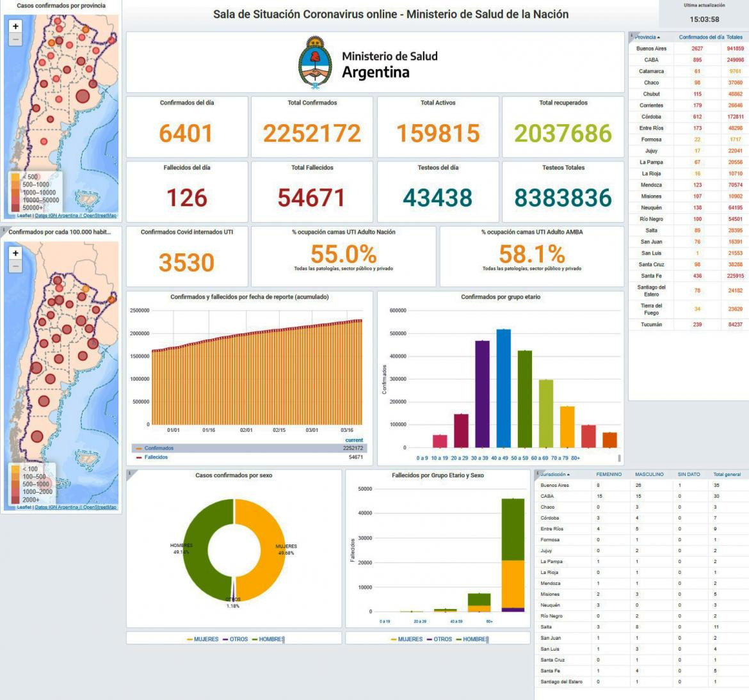Click the Ministerio de Salud Argentina coat of arms
Image resolution: width=749 pixels, height=700 pixels.
coord(315,63)
